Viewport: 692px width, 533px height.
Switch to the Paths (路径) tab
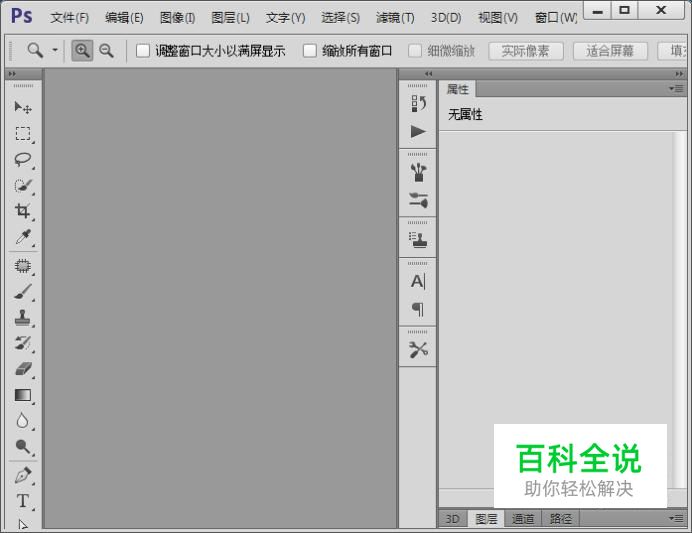(x=560, y=519)
